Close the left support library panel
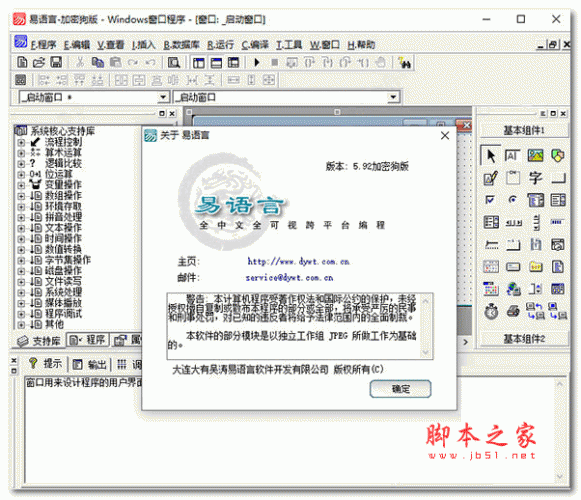 pos(172,113)
